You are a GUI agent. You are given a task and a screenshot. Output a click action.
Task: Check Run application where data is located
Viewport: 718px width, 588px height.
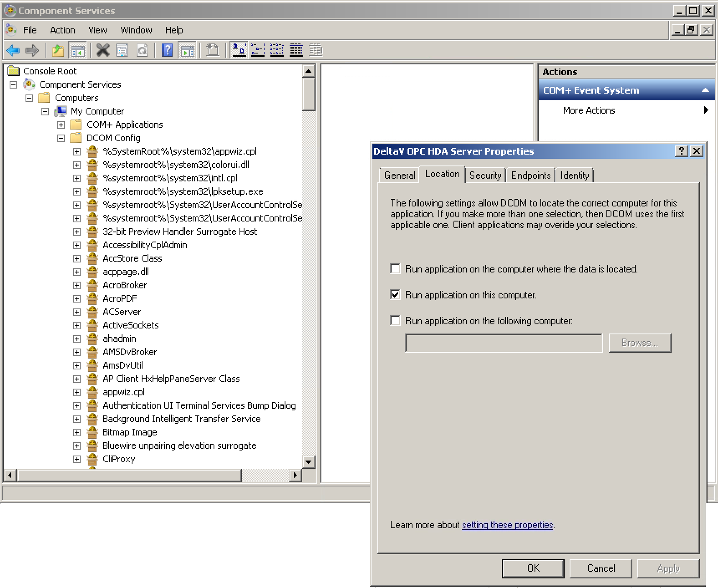point(395,269)
